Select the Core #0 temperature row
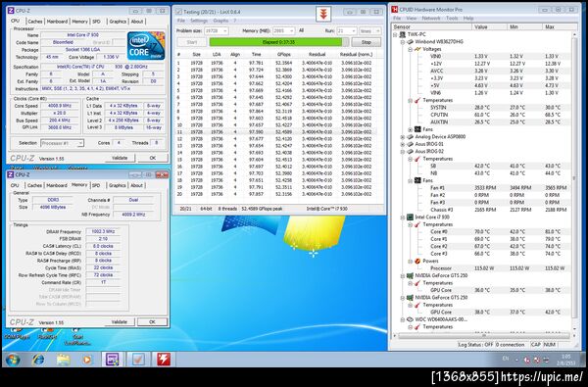 (500, 232)
